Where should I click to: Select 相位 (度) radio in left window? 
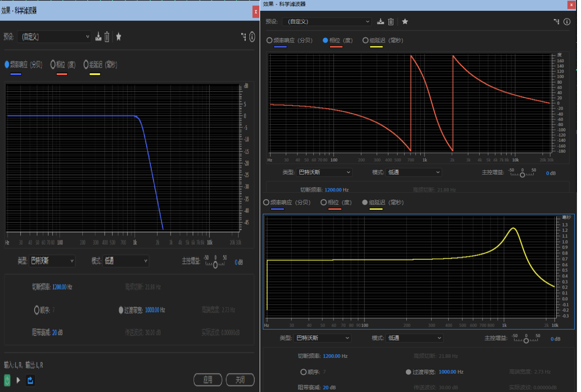[x=53, y=64]
